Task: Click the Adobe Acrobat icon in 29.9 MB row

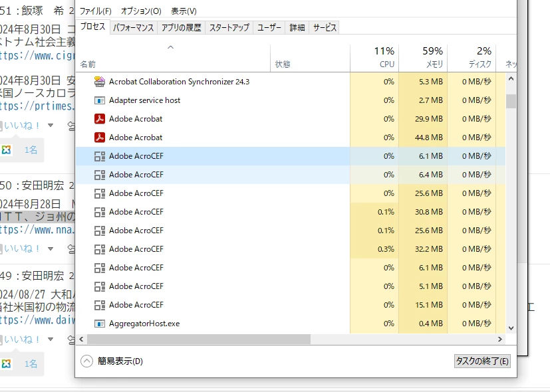Action: pos(100,119)
